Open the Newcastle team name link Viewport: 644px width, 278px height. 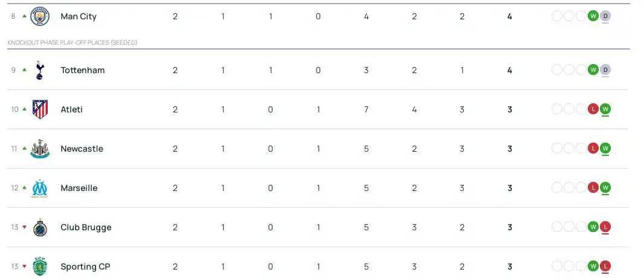coord(82,149)
